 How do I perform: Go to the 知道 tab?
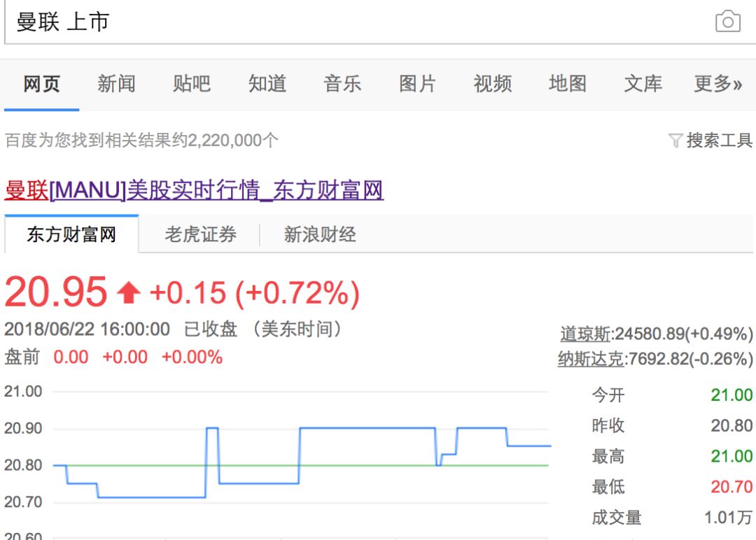267,84
